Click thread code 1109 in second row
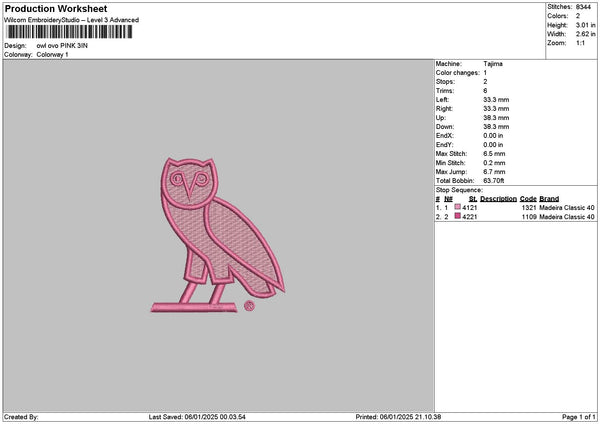Viewport: 600px width, 424px height. (x=529, y=217)
